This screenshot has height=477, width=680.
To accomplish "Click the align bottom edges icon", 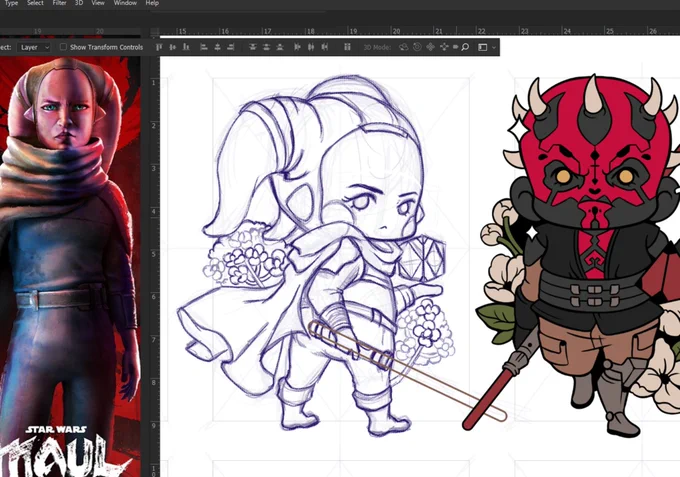I will pyautogui.click(x=186, y=47).
